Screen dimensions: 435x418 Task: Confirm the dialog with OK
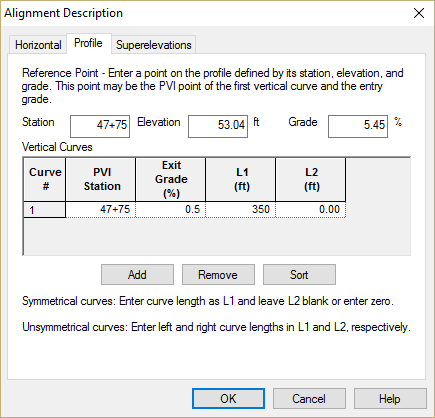[228, 398]
